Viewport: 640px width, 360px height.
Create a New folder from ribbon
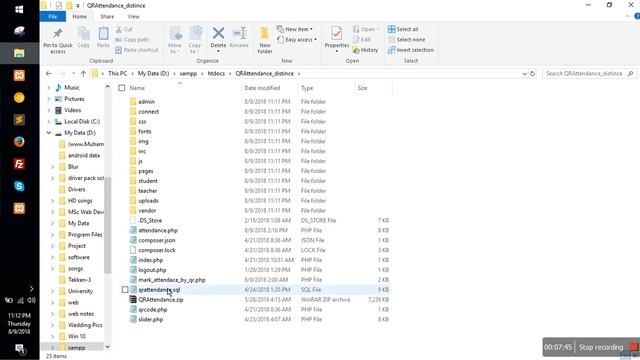coord(265,40)
